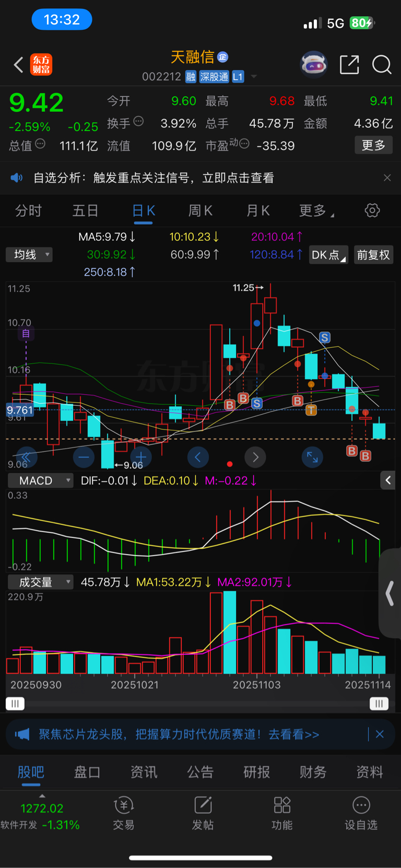Tap the battery indicator in status bar

(362, 23)
